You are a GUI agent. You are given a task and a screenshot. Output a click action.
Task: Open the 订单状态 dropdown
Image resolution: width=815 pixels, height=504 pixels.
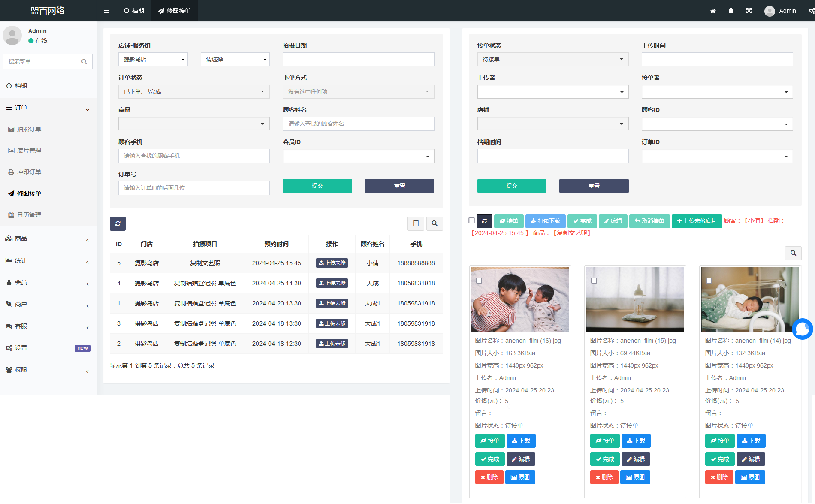pos(194,91)
